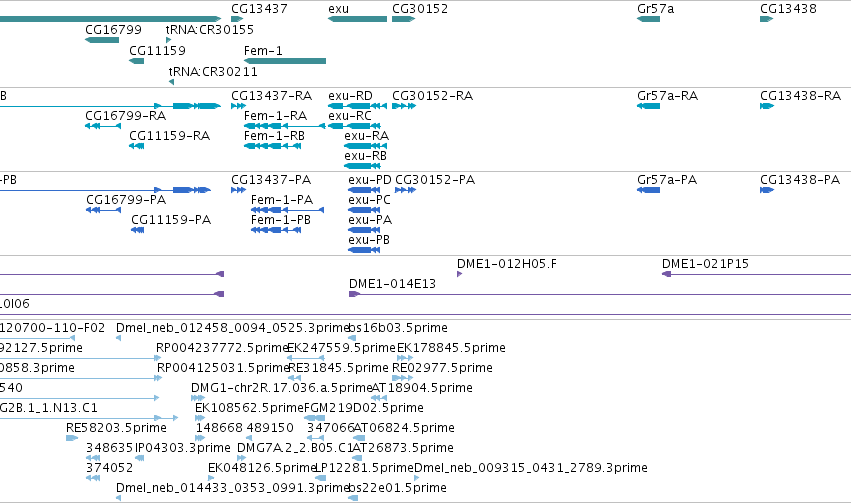Viewport: 851px width, 503px height.
Task: Select transcript exu-RA
Action: [x=366, y=136]
